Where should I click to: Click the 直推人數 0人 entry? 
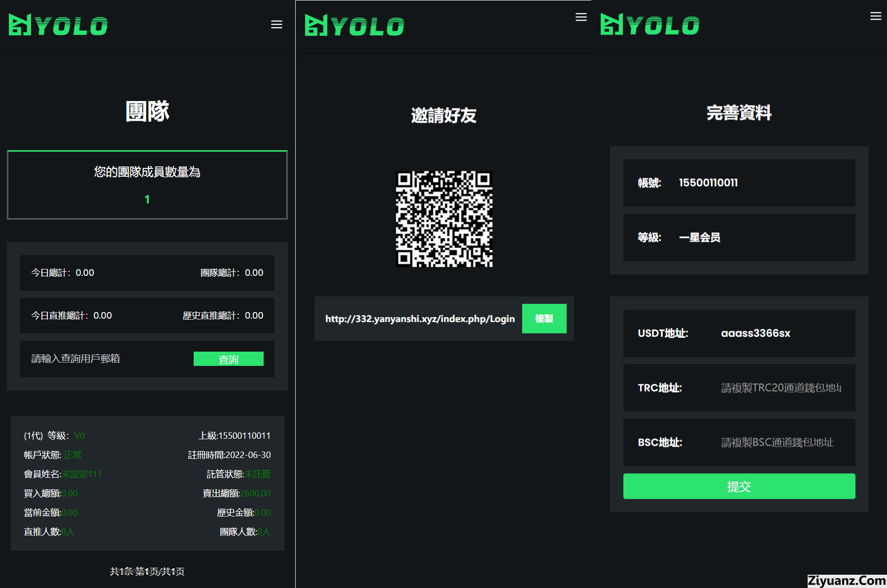point(49,532)
